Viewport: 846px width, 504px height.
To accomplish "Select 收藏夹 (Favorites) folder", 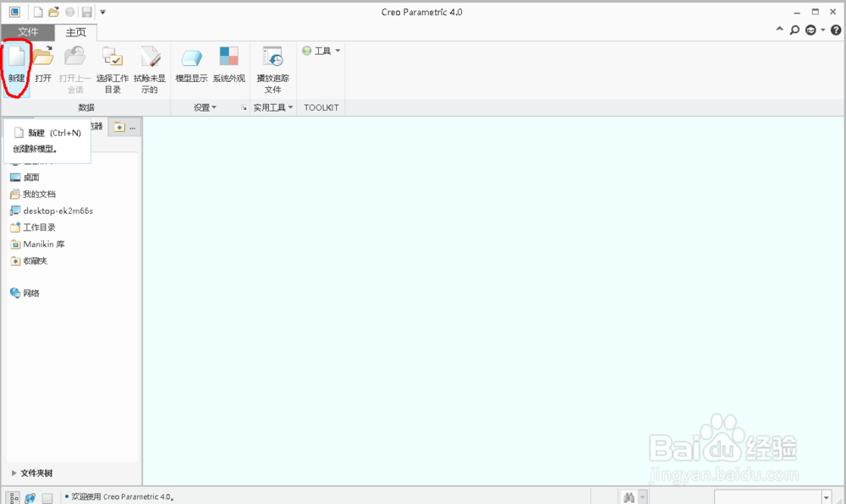I will 29,261.
